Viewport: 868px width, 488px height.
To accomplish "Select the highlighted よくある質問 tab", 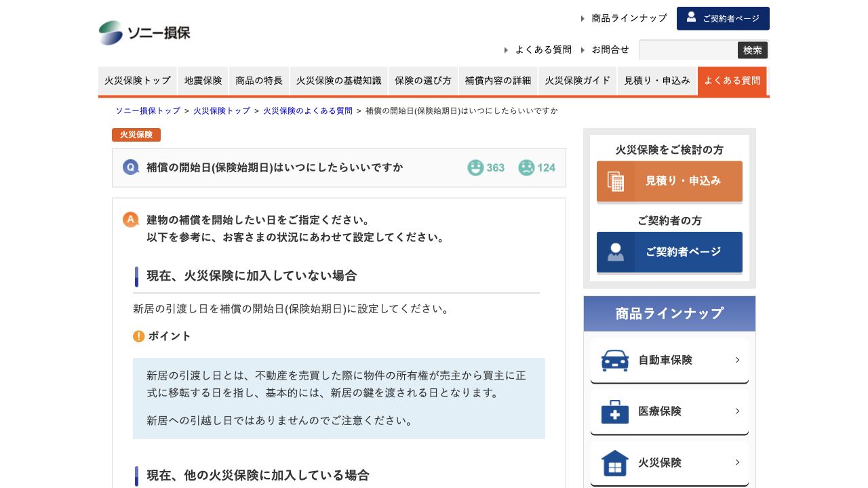I will click(732, 81).
